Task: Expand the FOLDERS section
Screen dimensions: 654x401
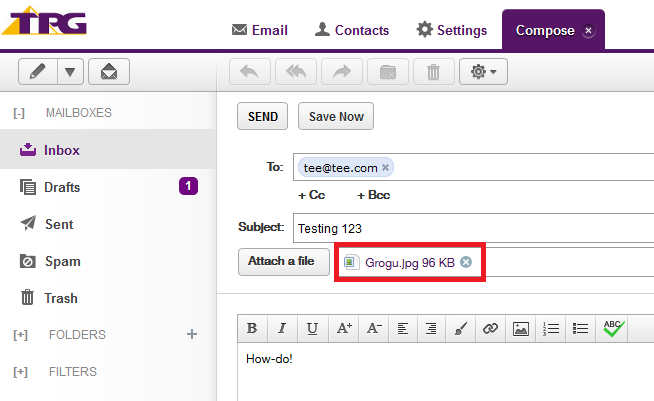Action: tap(20, 335)
